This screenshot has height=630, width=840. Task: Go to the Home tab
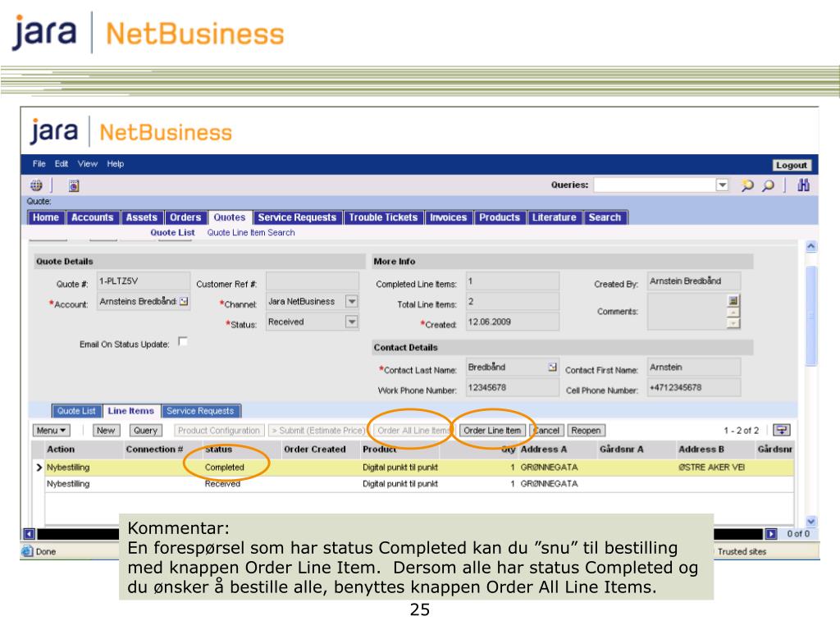[46, 217]
